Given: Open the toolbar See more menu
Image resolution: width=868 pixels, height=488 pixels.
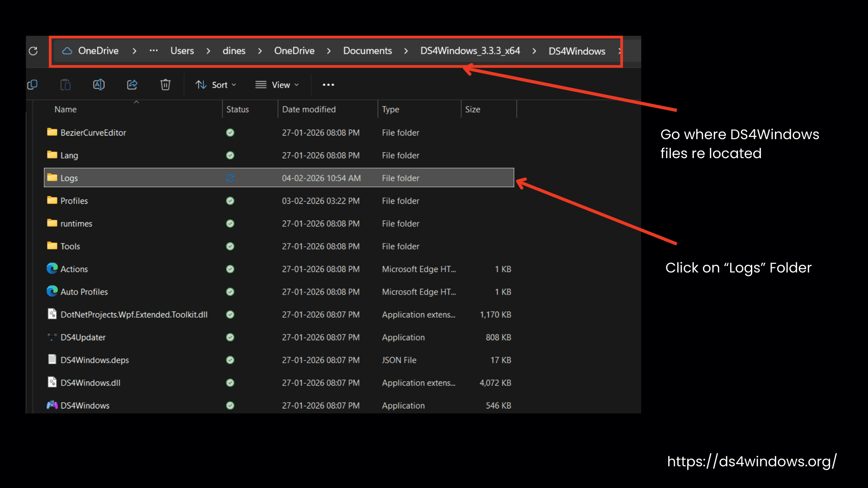Looking at the screenshot, I should 328,84.
